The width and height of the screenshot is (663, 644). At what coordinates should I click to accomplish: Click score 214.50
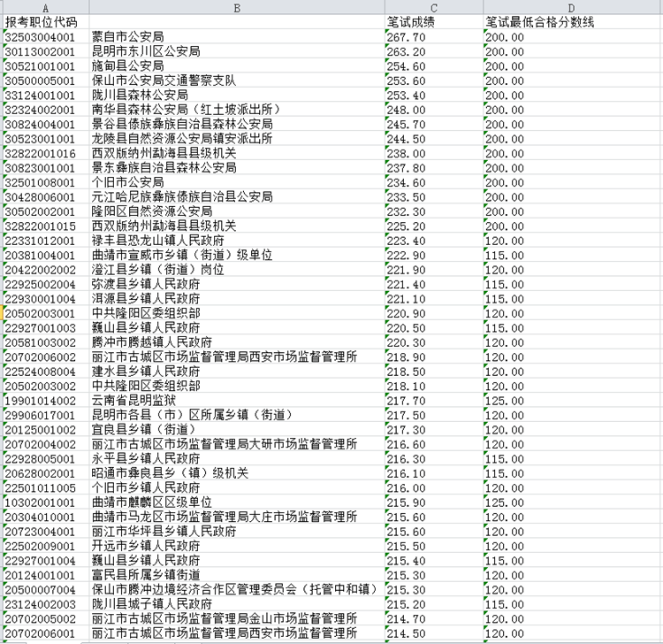pos(434,633)
